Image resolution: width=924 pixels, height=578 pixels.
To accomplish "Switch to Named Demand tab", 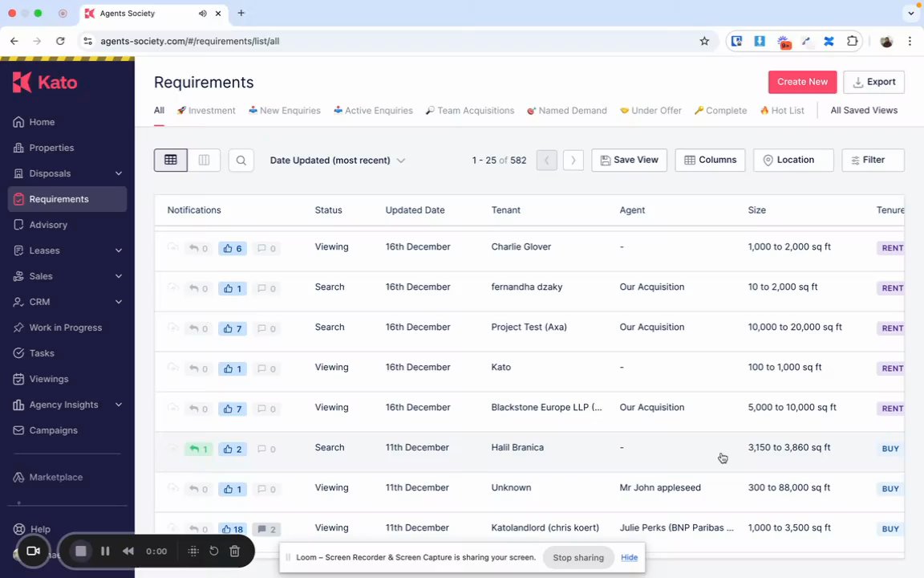I will tap(567, 110).
